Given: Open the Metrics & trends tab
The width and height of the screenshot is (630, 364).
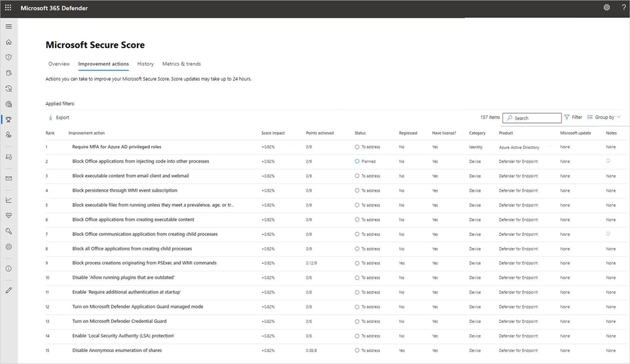Looking at the screenshot, I should tap(182, 64).
